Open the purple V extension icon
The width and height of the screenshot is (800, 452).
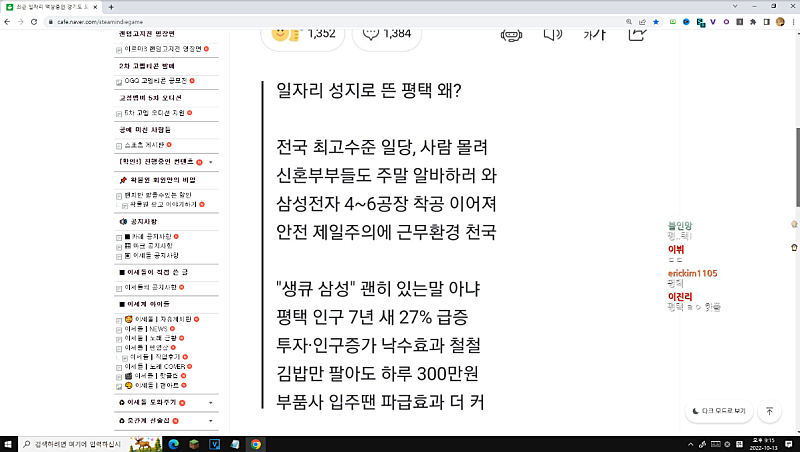[x=713, y=22]
